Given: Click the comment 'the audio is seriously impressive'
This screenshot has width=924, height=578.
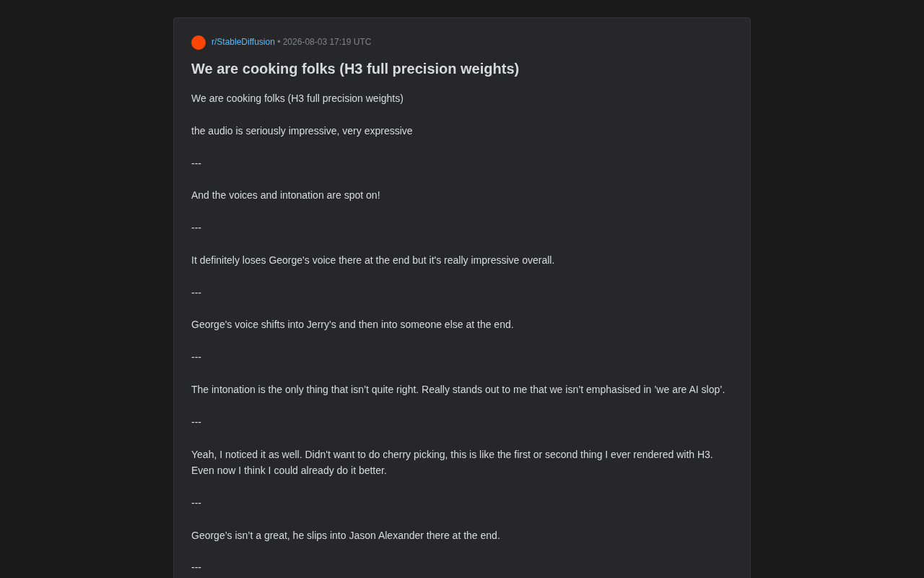Looking at the screenshot, I should (x=302, y=131).
